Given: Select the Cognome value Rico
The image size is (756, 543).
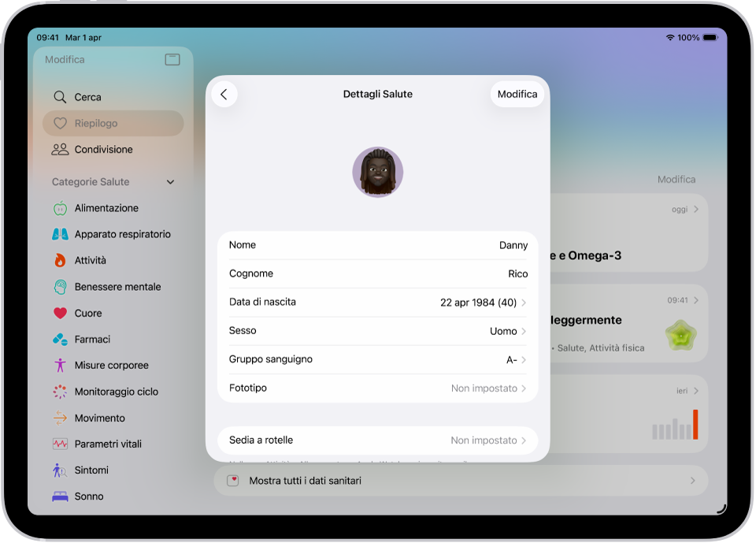Looking at the screenshot, I should pos(518,273).
